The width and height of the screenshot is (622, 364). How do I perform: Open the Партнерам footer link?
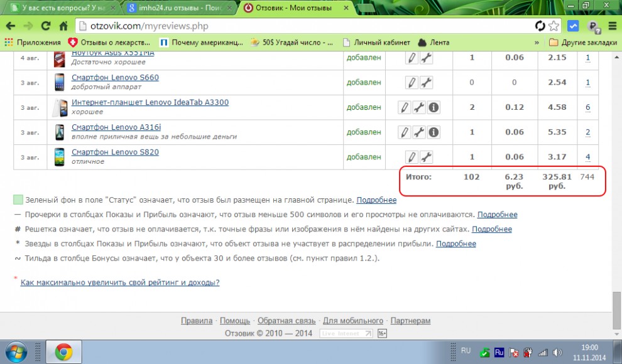[x=410, y=321]
